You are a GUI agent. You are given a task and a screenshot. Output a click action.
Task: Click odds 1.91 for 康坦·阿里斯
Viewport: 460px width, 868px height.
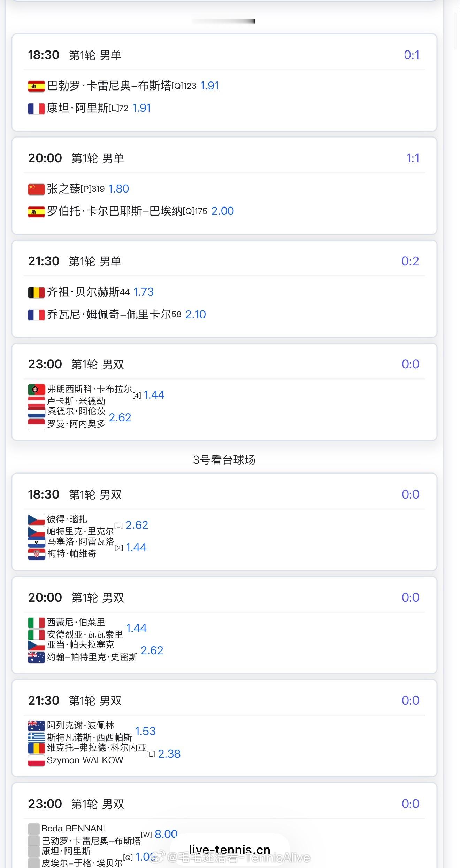141,108
